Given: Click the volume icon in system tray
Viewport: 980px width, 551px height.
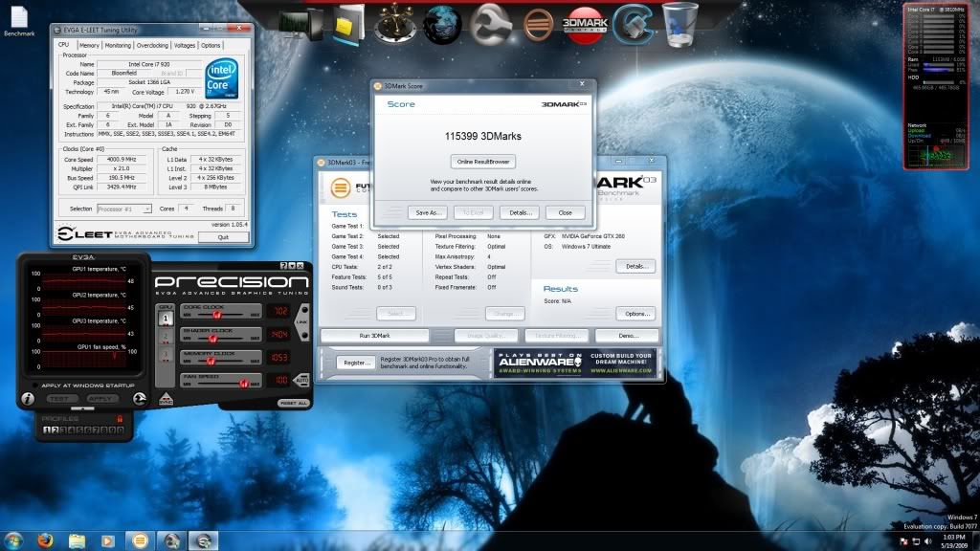Looking at the screenshot, I should pos(928,541).
